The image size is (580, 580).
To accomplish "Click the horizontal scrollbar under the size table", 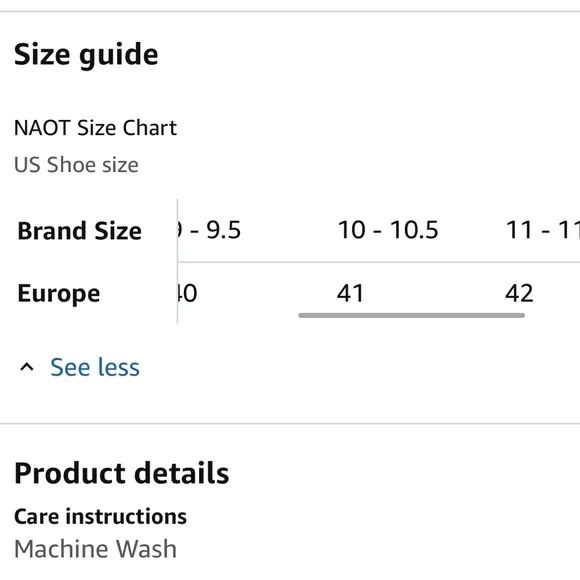I will (x=411, y=315).
